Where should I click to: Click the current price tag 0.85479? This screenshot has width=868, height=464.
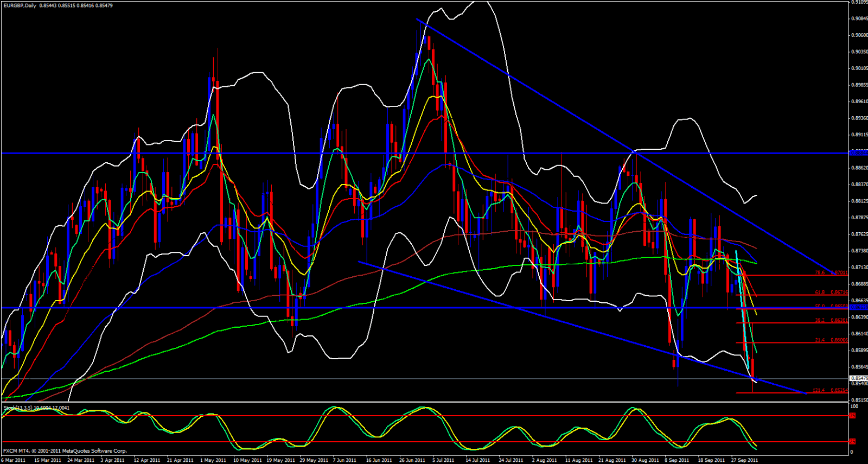(859, 378)
